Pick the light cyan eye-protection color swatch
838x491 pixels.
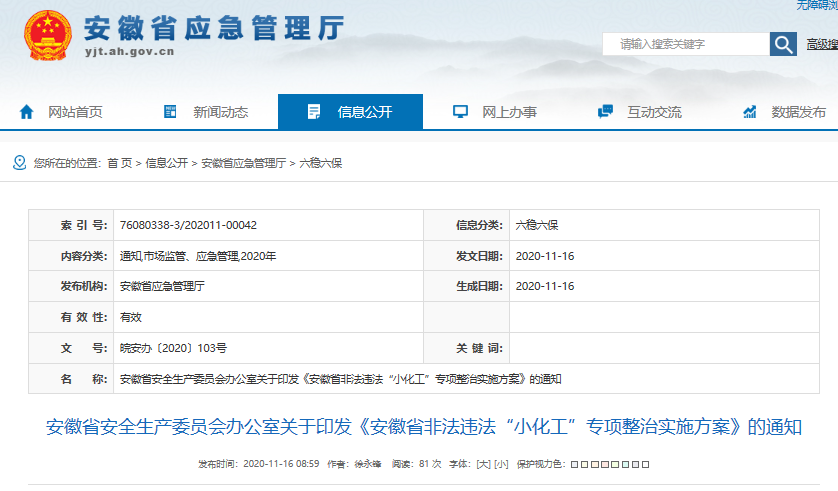pyautogui.click(x=625, y=464)
